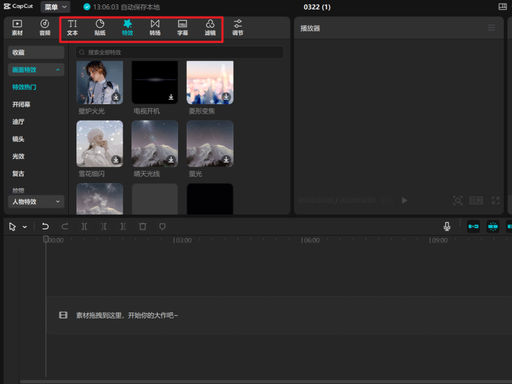This screenshot has width=512, height=384.
Task: Open the player panel menu icon
Action: click(x=491, y=28)
